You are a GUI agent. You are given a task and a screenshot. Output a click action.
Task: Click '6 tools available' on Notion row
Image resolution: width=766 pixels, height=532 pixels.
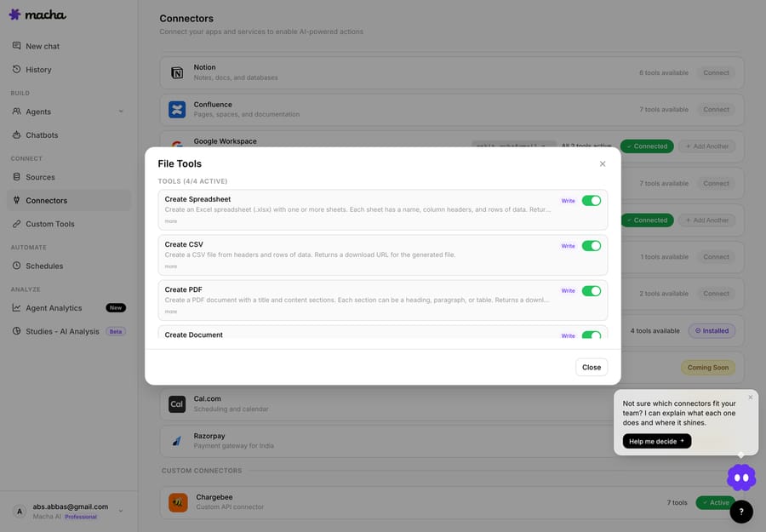(664, 73)
